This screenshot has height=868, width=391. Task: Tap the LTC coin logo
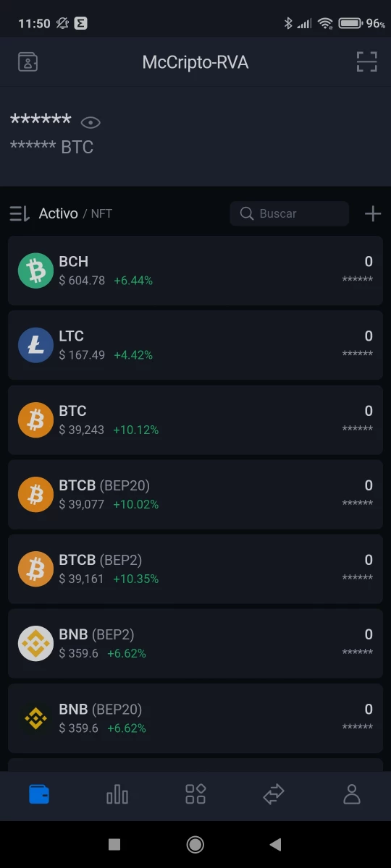point(35,345)
